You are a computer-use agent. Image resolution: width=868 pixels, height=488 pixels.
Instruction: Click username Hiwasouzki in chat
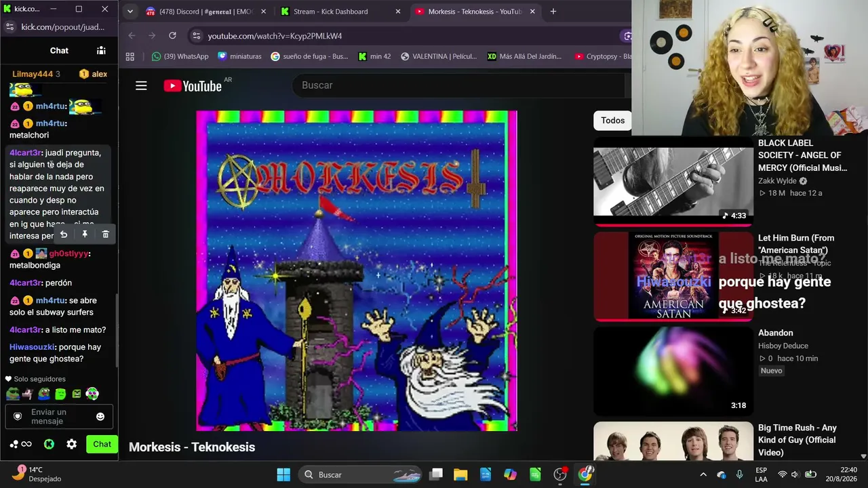point(33,347)
